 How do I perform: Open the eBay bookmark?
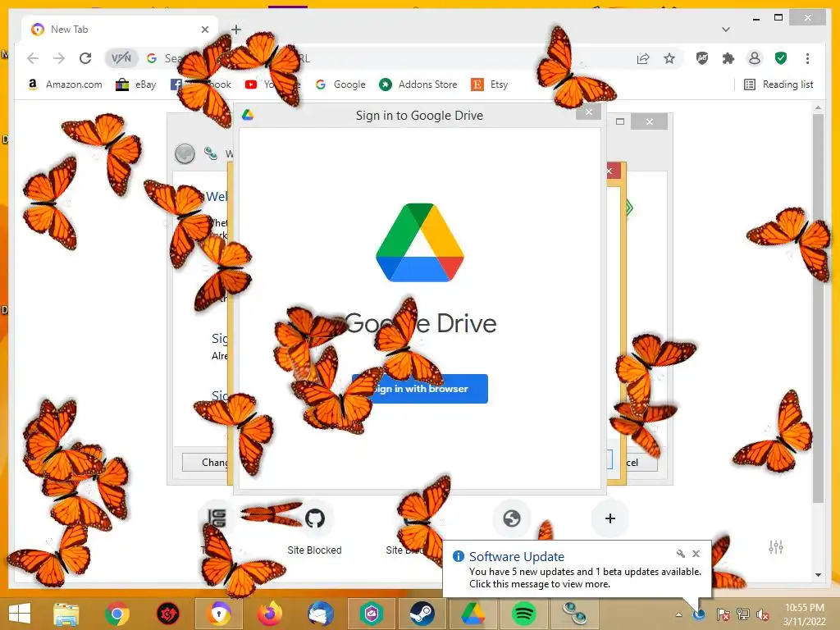tap(136, 84)
